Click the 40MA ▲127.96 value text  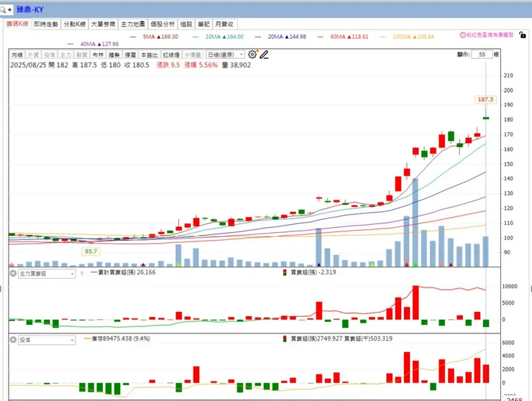coord(99,44)
